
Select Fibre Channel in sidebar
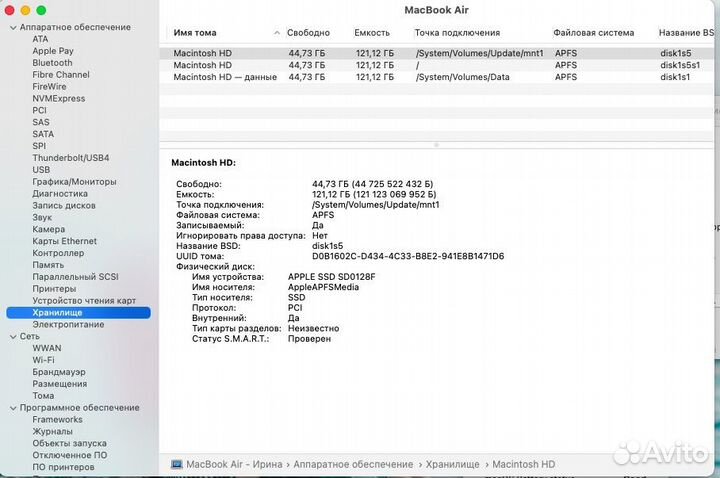[61, 74]
